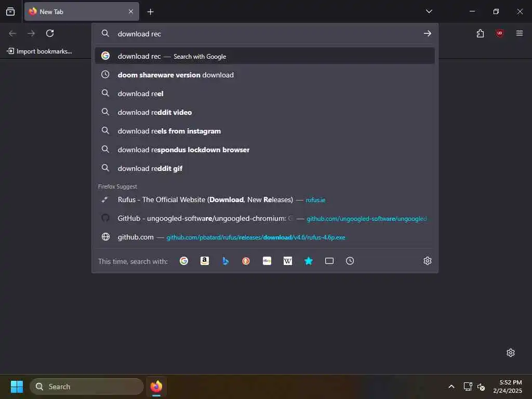The height and width of the screenshot is (399, 532).
Task: Search this time with Google icon
Action: pyautogui.click(x=184, y=261)
